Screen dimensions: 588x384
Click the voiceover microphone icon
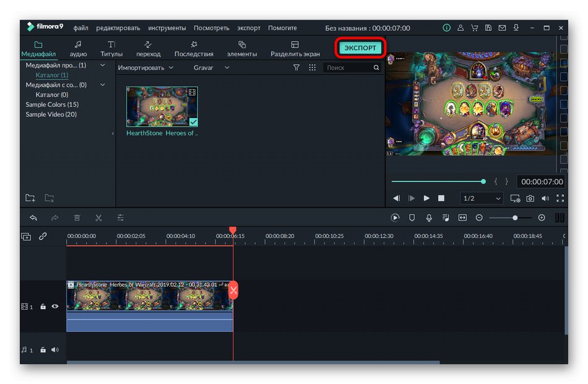tap(428, 218)
